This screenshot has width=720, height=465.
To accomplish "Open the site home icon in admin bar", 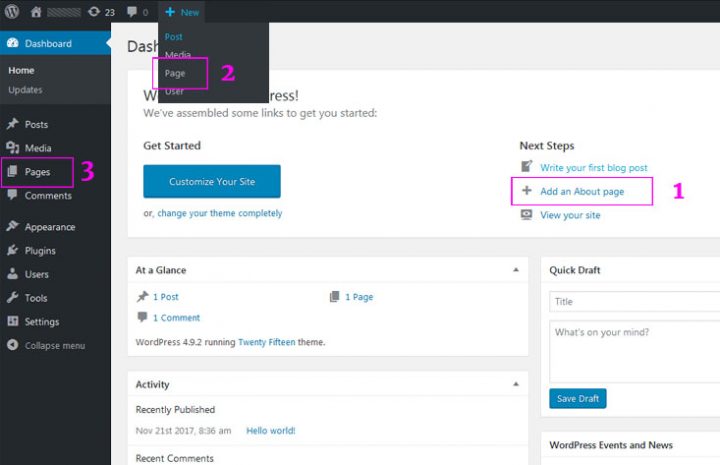I will (36, 12).
